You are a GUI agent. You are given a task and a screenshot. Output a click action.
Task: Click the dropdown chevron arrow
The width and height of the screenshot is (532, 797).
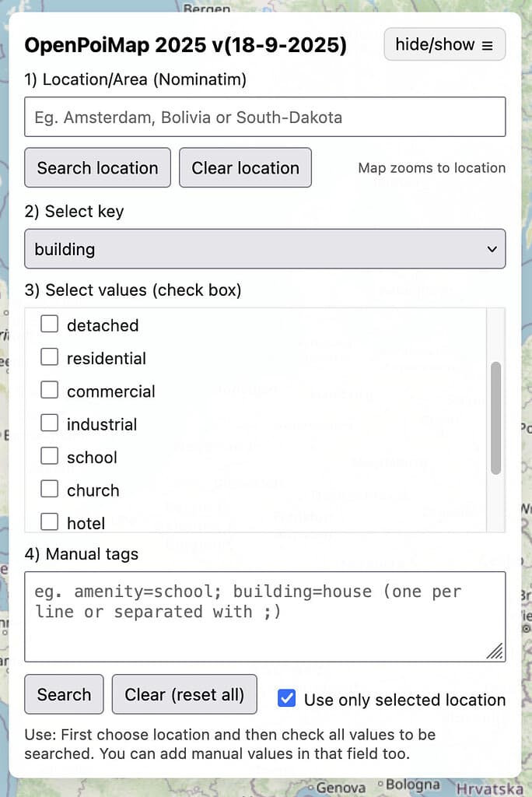pyautogui.click(x=492, y=249)
